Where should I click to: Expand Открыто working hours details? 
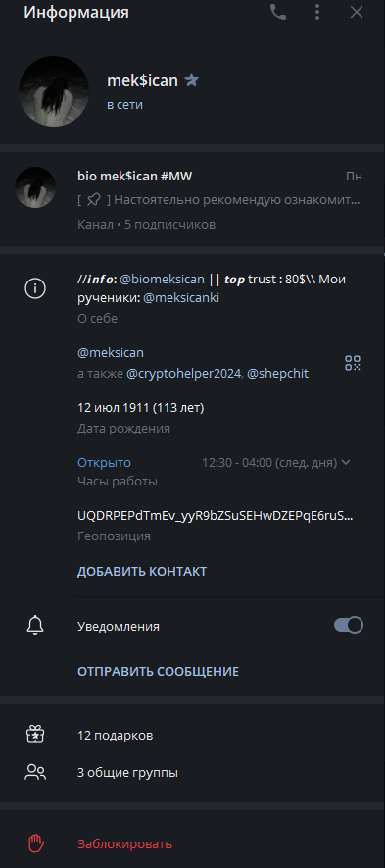coord(104,462)
